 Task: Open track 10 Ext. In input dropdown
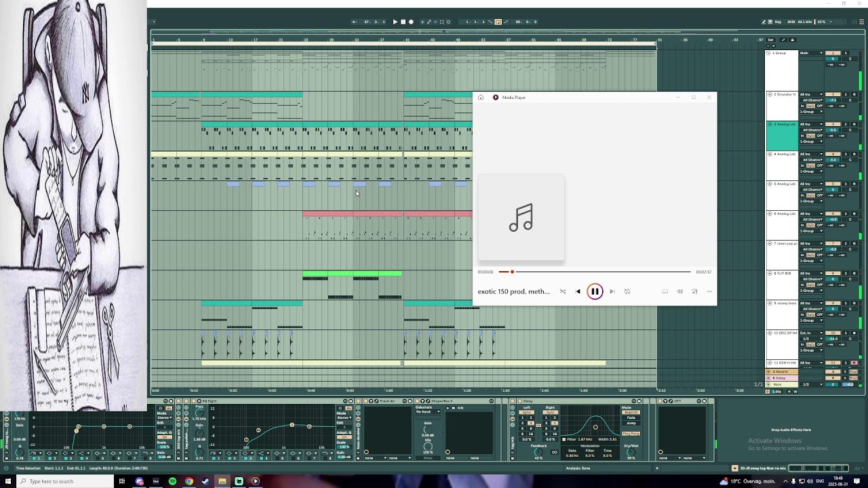[811, 333]
